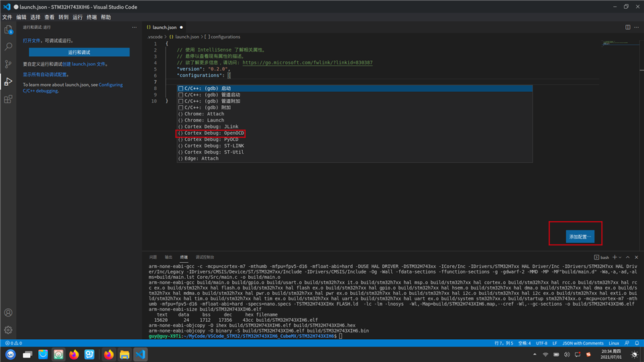Switch to VS Code taskbar icon
Screen dimensions: 644x362
click(140, 355)
